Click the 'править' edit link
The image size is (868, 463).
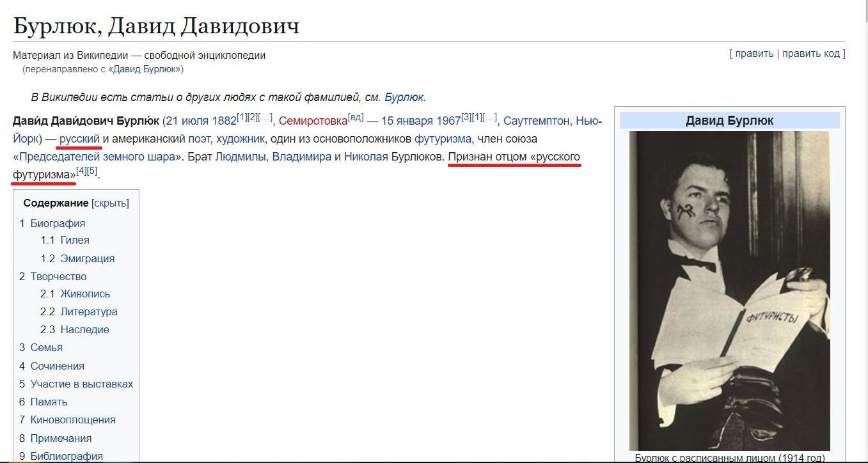754,53
